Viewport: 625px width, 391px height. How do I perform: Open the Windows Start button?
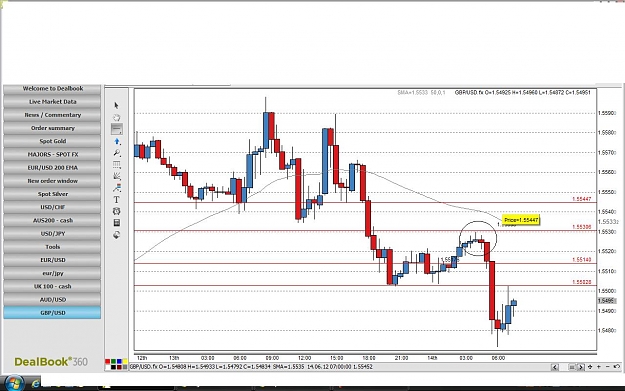pyautogui.click(x=14, y=383)
